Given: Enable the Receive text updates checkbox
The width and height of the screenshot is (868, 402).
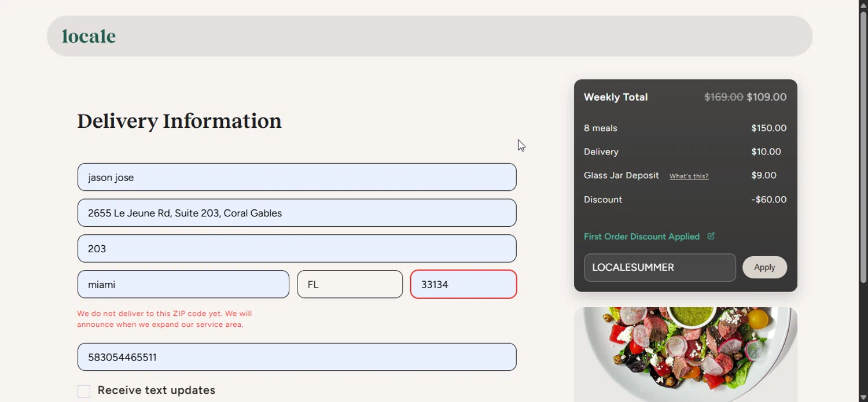Looking at the screenshot, I should (84, 391).
